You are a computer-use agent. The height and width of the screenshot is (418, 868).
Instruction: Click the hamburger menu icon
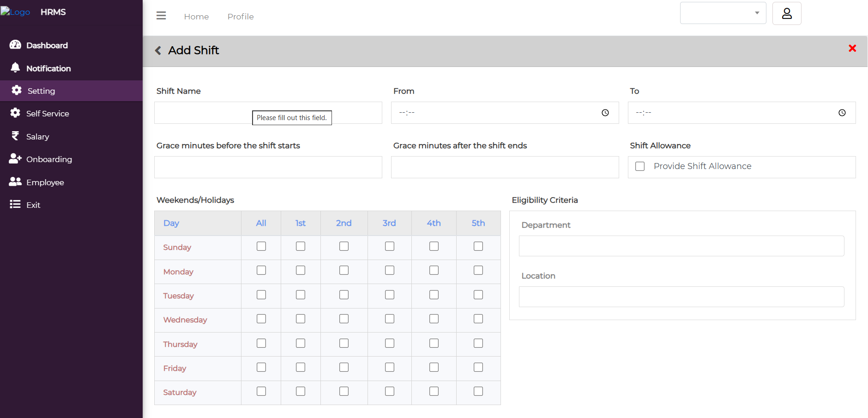161,16
